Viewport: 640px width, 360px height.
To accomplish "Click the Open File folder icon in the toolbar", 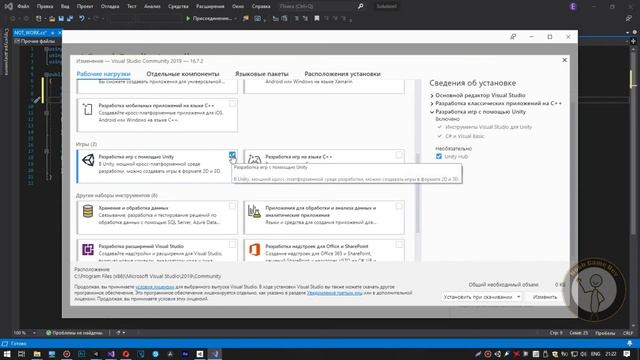I will (x=52, y=18).
